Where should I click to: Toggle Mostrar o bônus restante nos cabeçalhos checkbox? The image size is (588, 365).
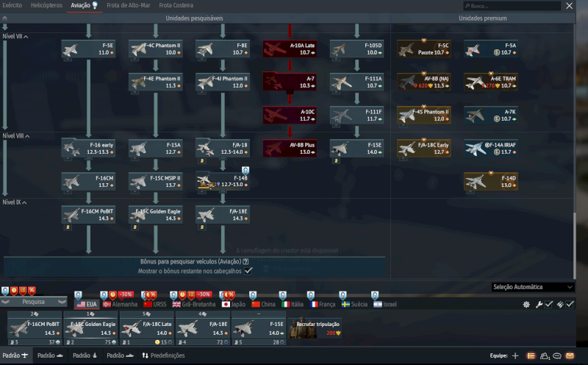(248, 271)
